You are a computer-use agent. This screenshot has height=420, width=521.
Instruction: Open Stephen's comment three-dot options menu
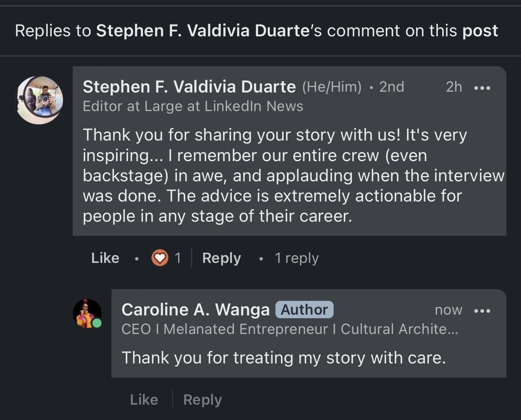pos(482,88)
